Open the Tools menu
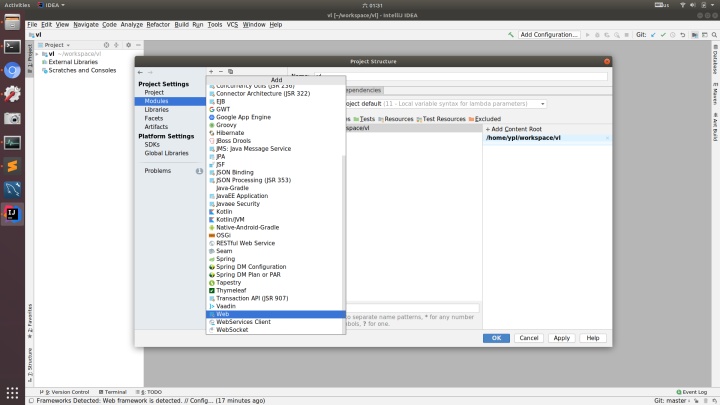Image resolution: width=720 pixels, height=405 pixels. (x=214, y=25)
